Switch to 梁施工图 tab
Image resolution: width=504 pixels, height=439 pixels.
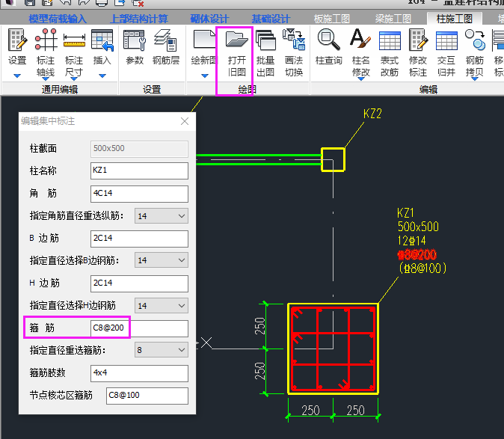click(x=393, y=19)
